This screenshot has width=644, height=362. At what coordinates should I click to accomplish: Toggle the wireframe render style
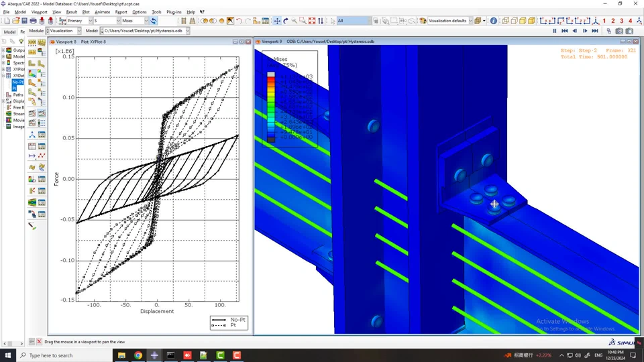tap(505, 21)
